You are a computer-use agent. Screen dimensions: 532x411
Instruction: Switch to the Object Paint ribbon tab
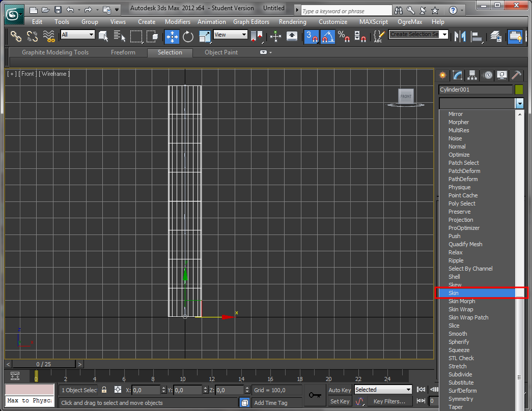coord(221,52)
